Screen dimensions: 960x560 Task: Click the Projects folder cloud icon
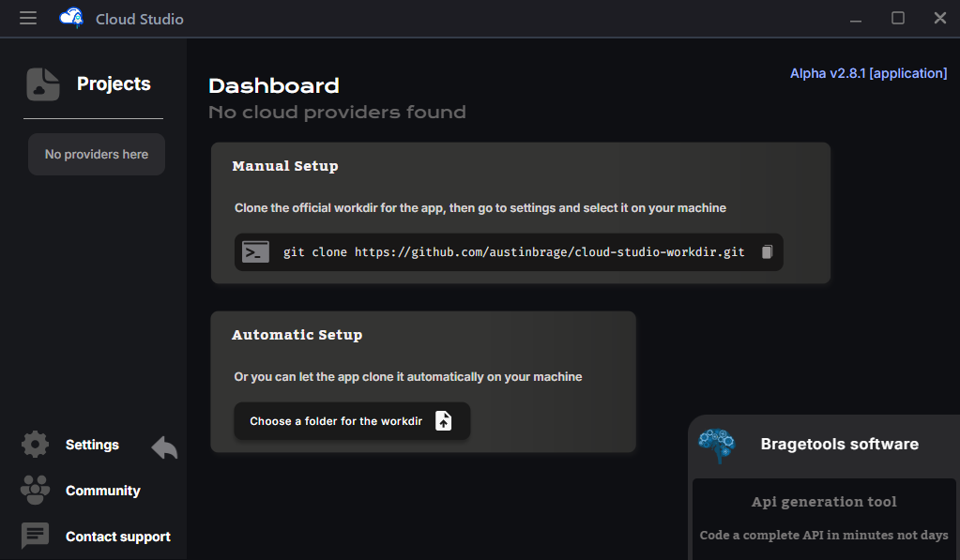tap(43, 84)
